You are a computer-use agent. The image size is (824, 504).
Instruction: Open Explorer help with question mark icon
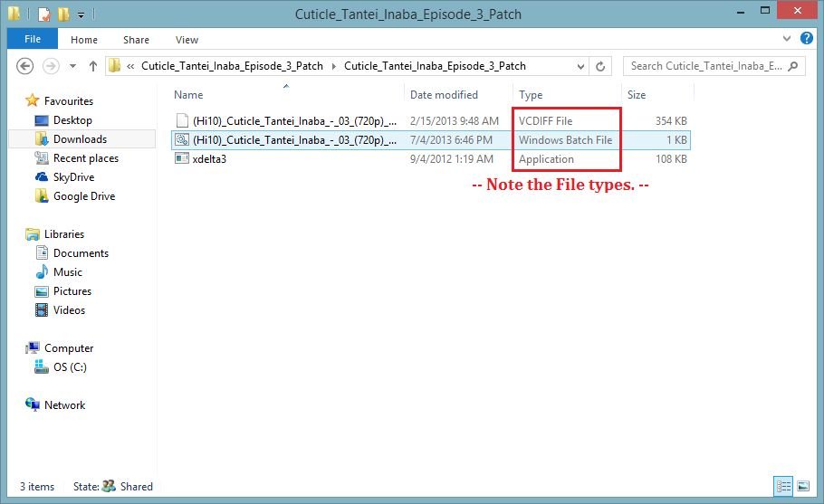pyautogui.click(x=805, y=40)
